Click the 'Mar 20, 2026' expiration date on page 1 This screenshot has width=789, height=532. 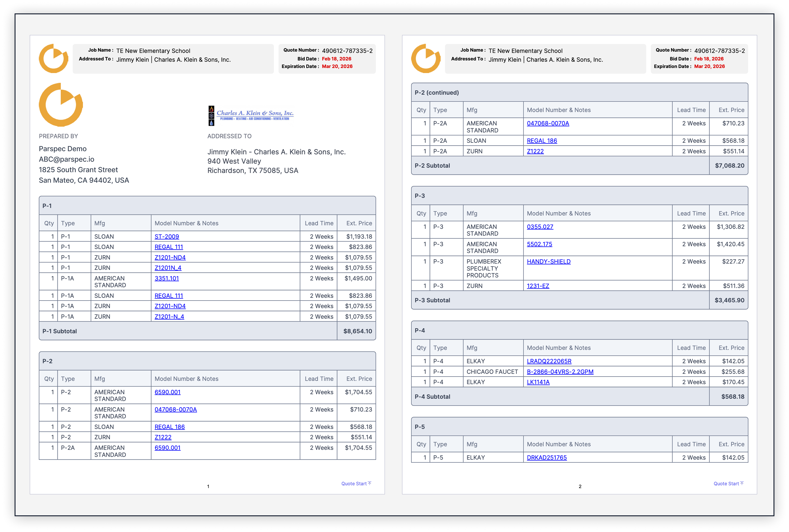[337, 67]
